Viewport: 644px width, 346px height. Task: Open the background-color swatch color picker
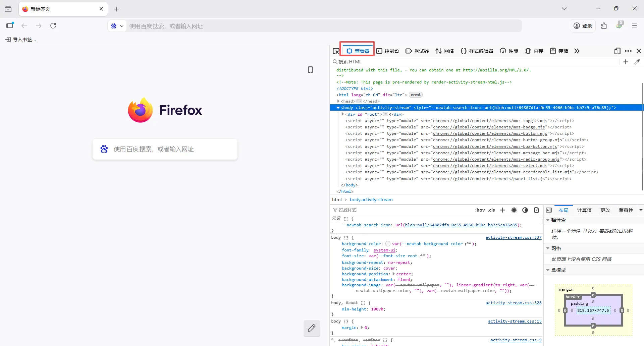click(x=388, y=244)
